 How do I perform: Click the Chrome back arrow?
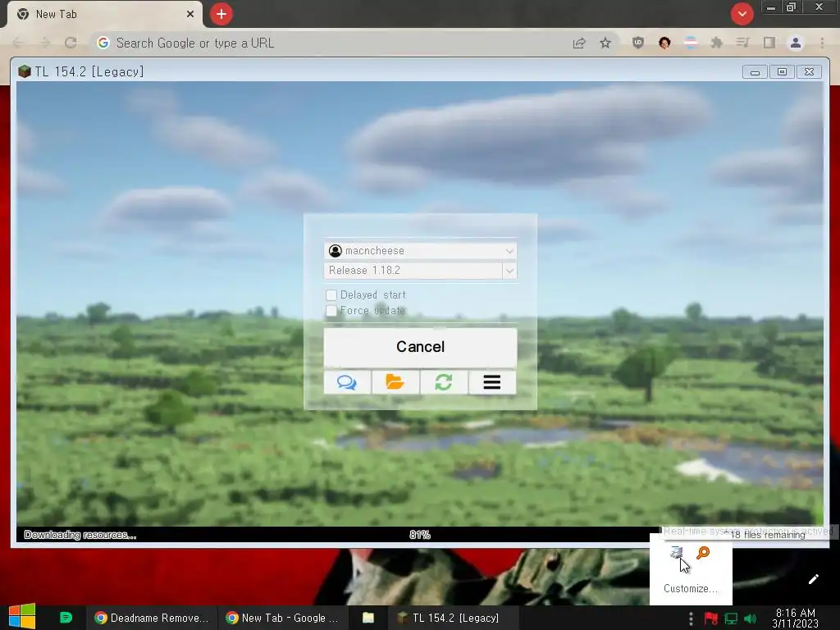tap(18, 43)
